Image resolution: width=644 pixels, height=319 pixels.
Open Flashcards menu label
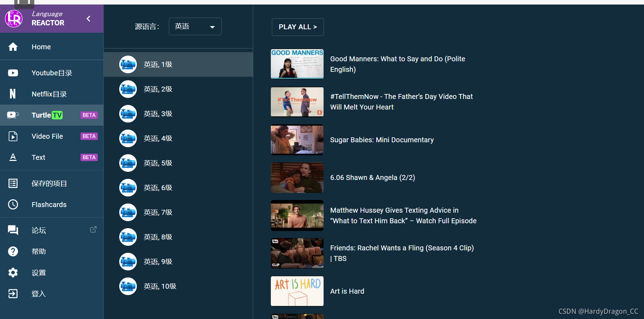49,205
